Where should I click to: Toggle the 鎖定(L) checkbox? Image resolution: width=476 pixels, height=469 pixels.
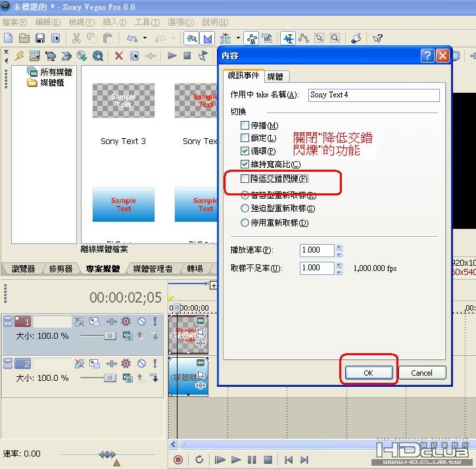click(x=245, y=138)
